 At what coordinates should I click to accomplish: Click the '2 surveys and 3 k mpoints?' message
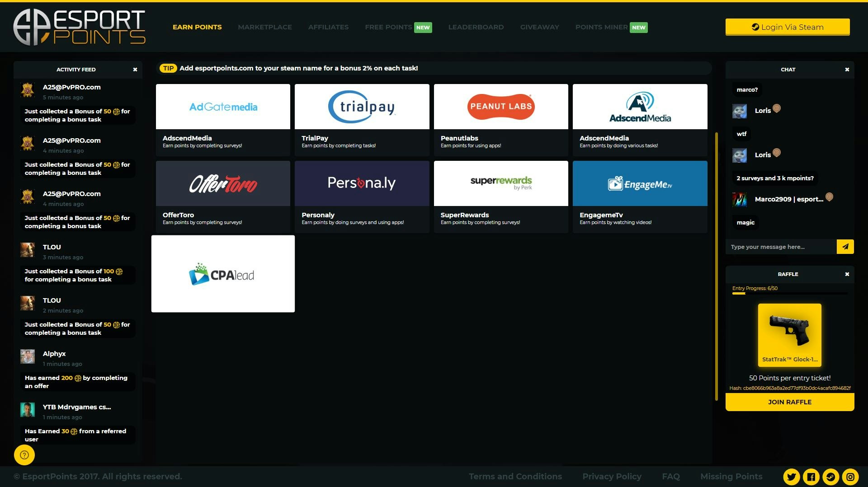[x=775, y=178]
